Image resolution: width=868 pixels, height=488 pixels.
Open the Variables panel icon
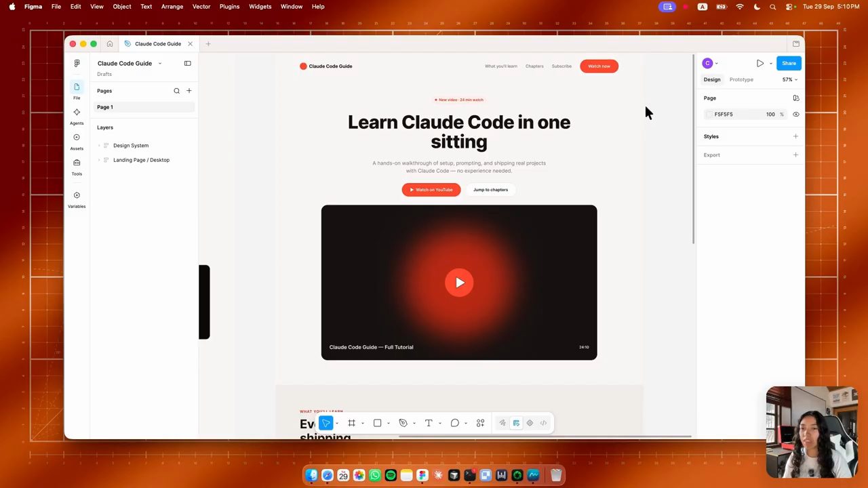(77, 195)
